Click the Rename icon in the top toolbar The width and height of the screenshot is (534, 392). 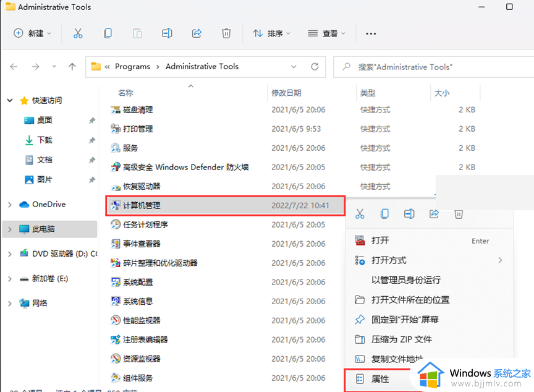coord(167,33)
